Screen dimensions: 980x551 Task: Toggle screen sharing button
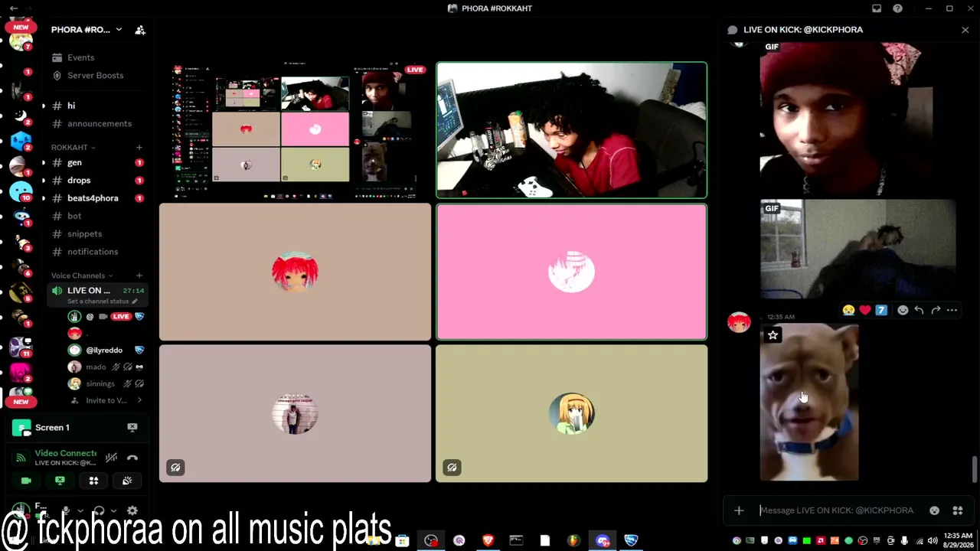click(x=60, y=481)
